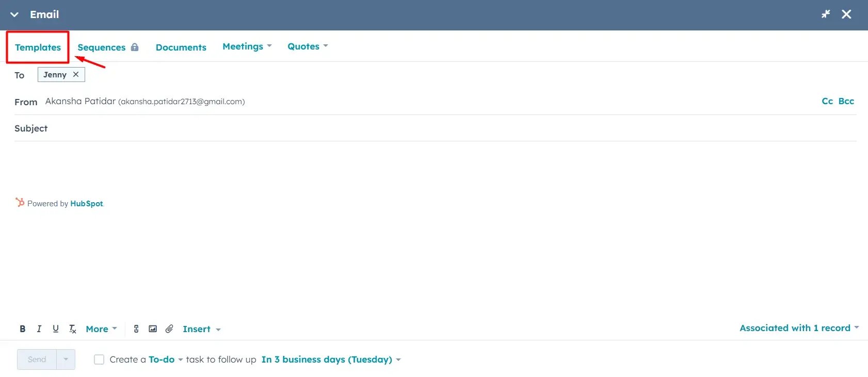868x377 pixels.
Task: Add Bcc recipients link
Action: pos(846,101)
